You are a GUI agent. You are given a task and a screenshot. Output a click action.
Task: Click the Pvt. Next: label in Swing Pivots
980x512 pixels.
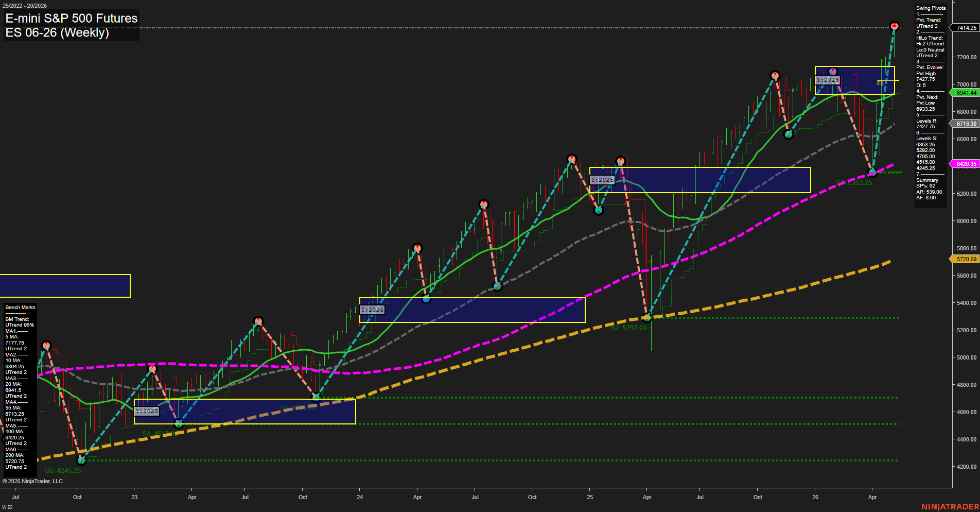click(927, 97)
